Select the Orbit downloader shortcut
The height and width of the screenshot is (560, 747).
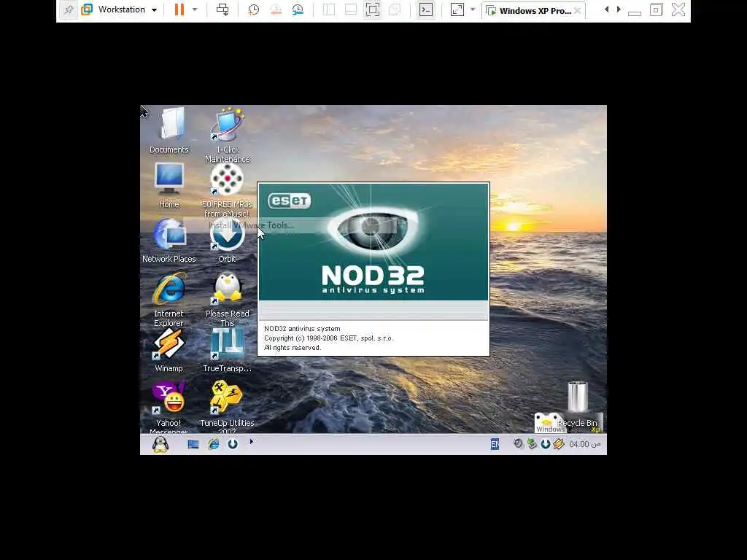click(228, 241)
